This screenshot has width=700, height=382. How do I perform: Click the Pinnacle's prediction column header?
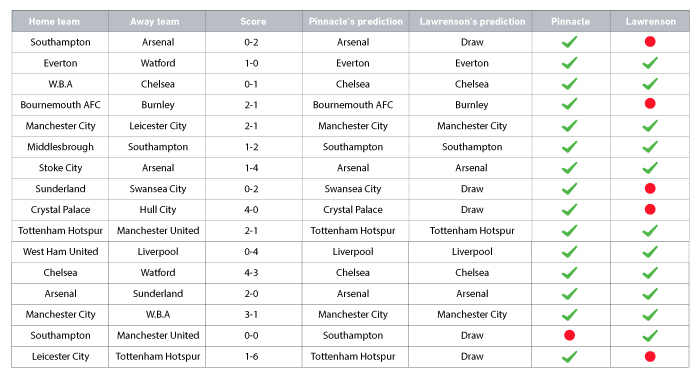[x=355, y=21]
